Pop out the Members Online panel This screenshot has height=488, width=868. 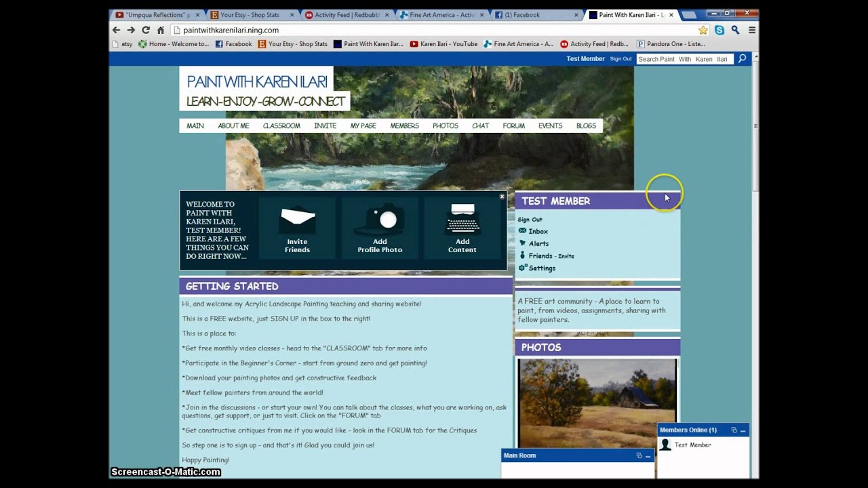click(x=734, y=430)
